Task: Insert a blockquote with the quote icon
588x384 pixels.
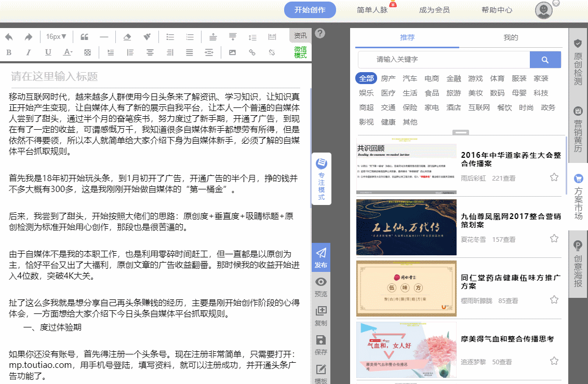Action: [84, 37]
